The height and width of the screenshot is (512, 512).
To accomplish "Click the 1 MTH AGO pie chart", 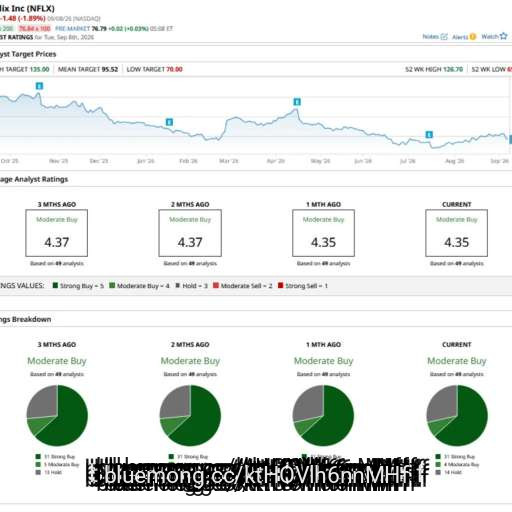I will [323, 415].
